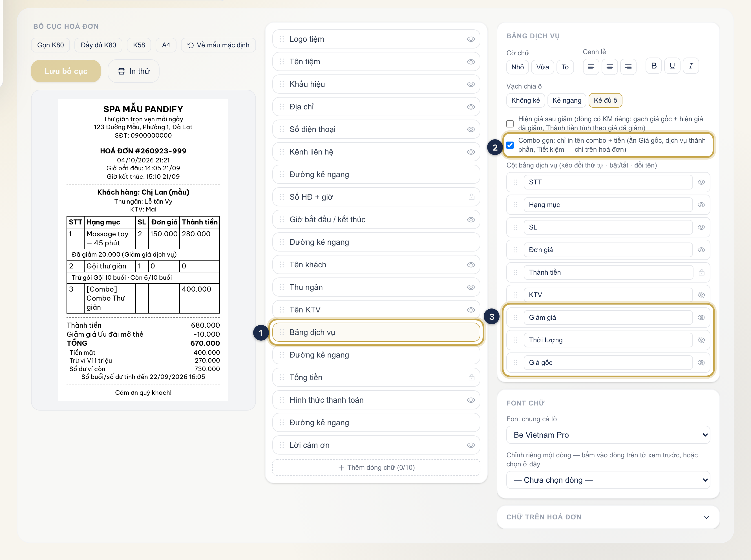Select Nhỏ font size option
Image resolution: width=751 pixels, height=560 pixels.
click(x=518, y=67)
